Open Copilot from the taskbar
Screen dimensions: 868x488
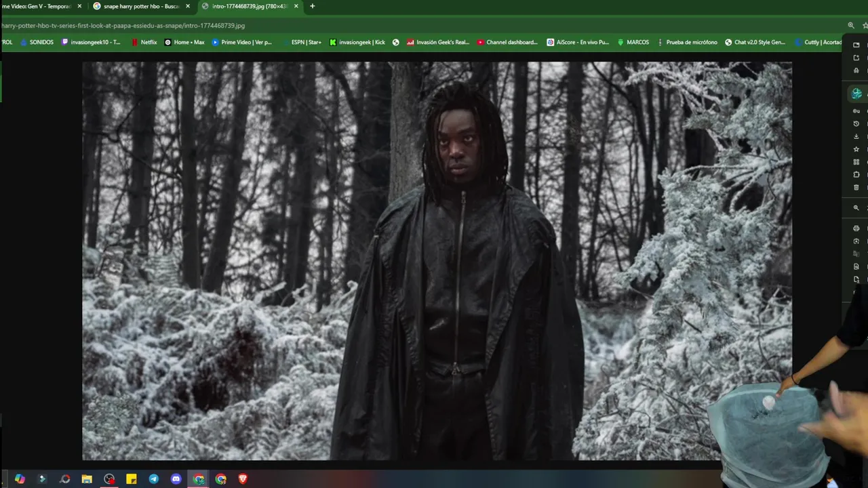tap(20, 479)
